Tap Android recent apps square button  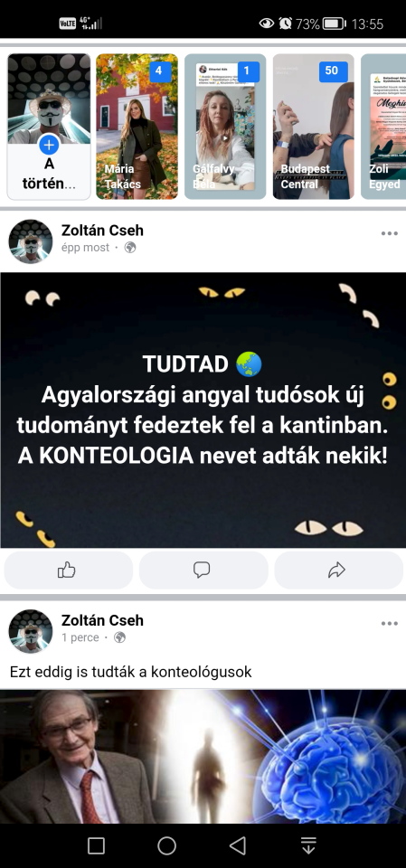pyautogui.click(x=97, y=845)
